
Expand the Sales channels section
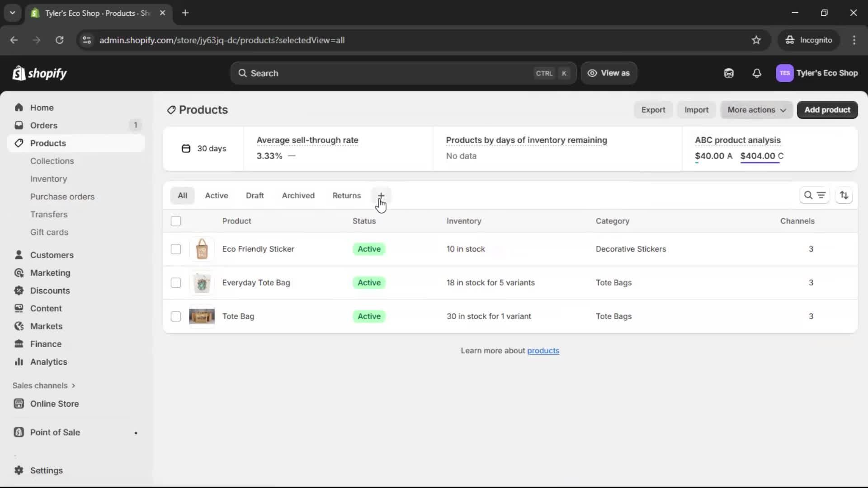pyautogui.click(x=44, y=385)
